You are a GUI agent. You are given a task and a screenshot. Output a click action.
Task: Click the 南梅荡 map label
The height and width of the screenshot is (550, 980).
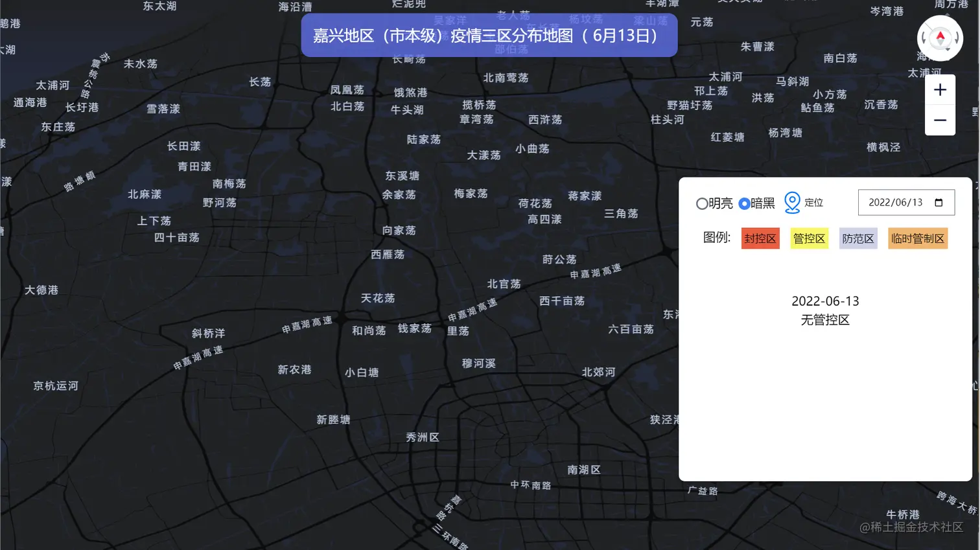point(229,184)
